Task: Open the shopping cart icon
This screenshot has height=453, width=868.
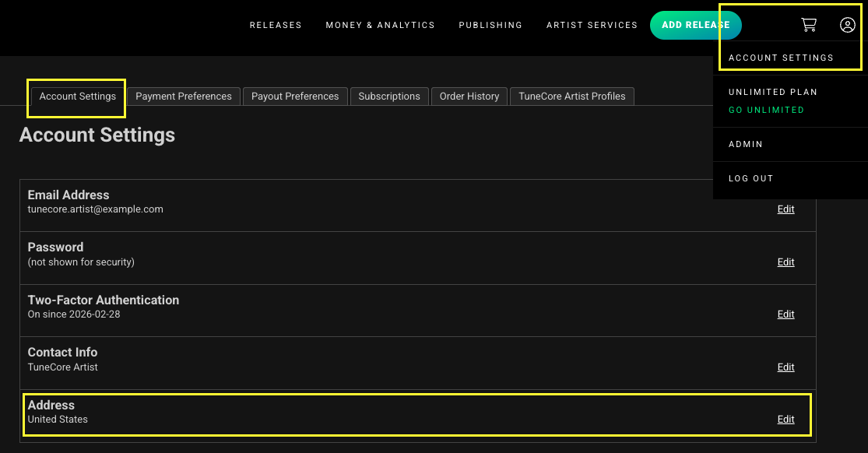Action: point(809,25)
